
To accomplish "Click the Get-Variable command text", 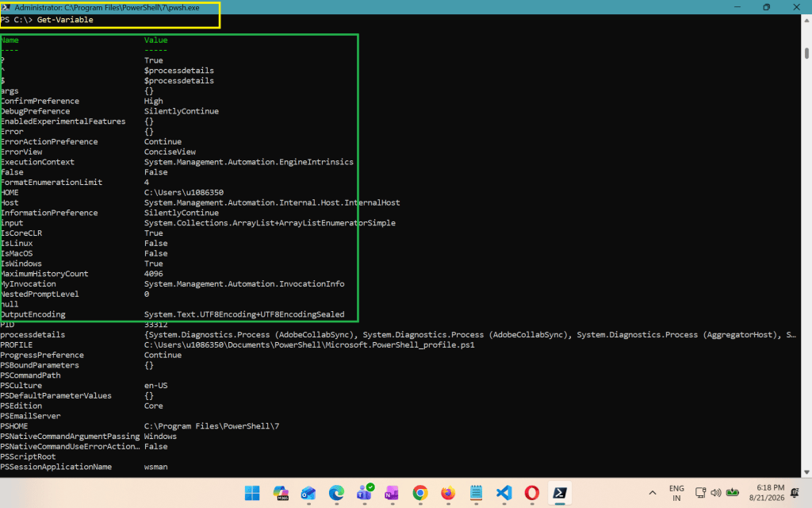I will pyautogui.click(x=65, y=20).
